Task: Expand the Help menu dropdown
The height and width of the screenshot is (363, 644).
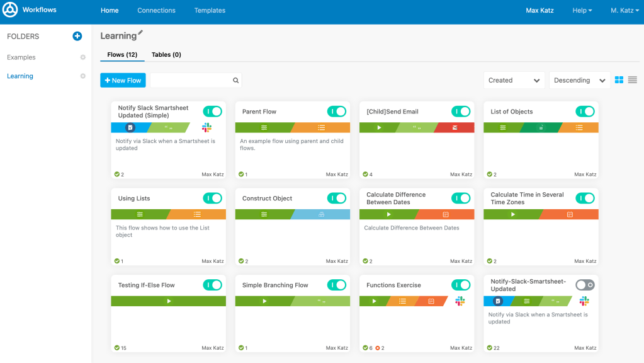Action: click(x=582, y=11)
